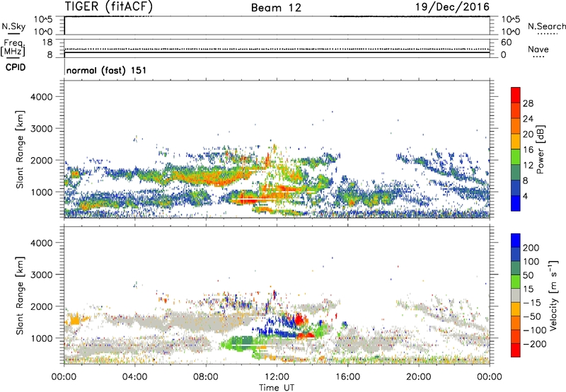
Task: Select the Beam 12 heading
Action: (276, 8)
